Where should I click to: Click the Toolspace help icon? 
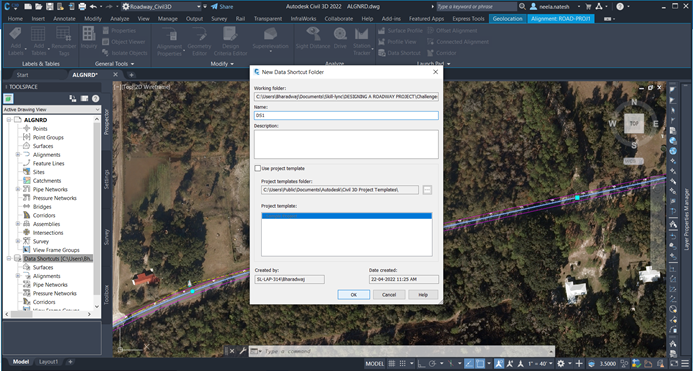(x=95, y=98)
